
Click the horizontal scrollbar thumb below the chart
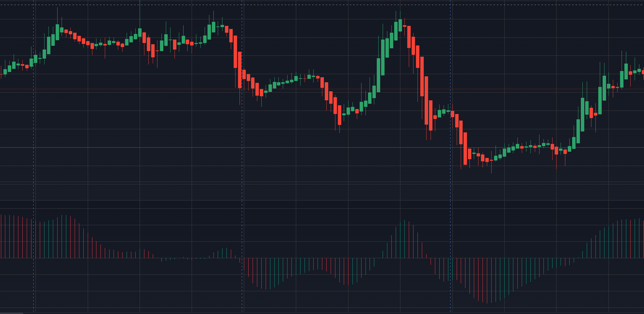[x=12, y=313]
